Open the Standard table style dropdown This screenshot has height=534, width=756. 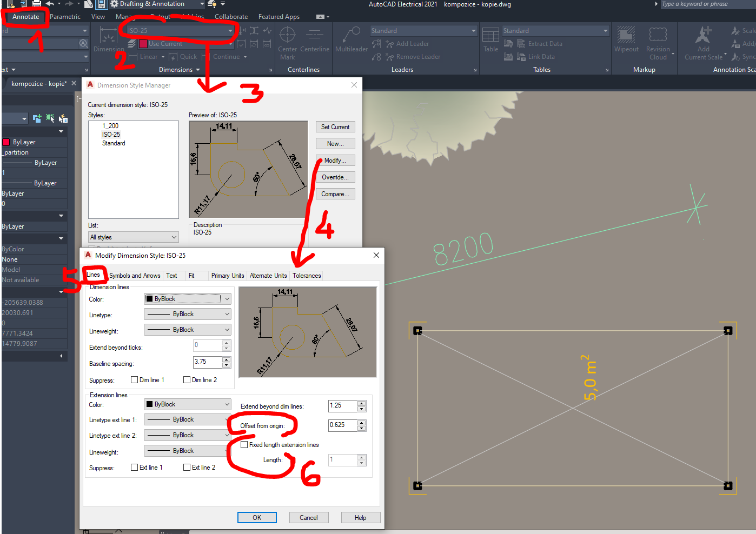point(556,31)
